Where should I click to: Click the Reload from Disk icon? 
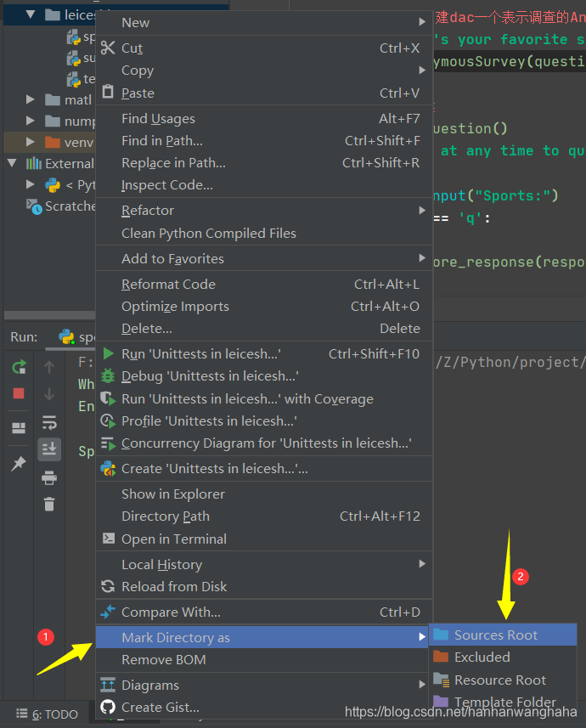108,586
